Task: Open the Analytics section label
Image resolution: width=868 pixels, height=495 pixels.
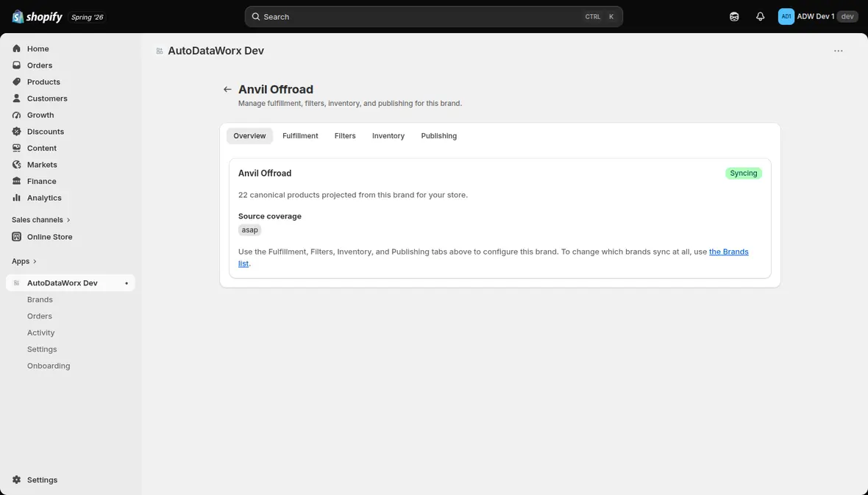Action: click(44, 199)
